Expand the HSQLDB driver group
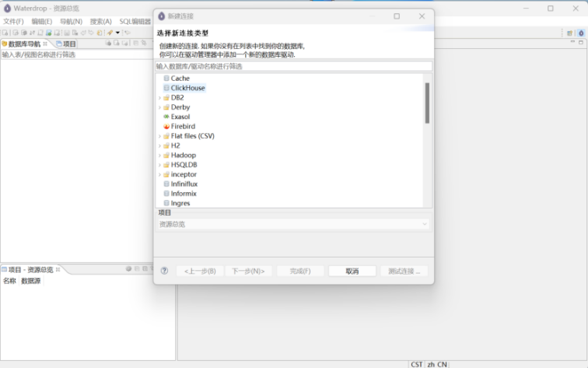Viewport: 588px width, 368px height. [159, 165]
